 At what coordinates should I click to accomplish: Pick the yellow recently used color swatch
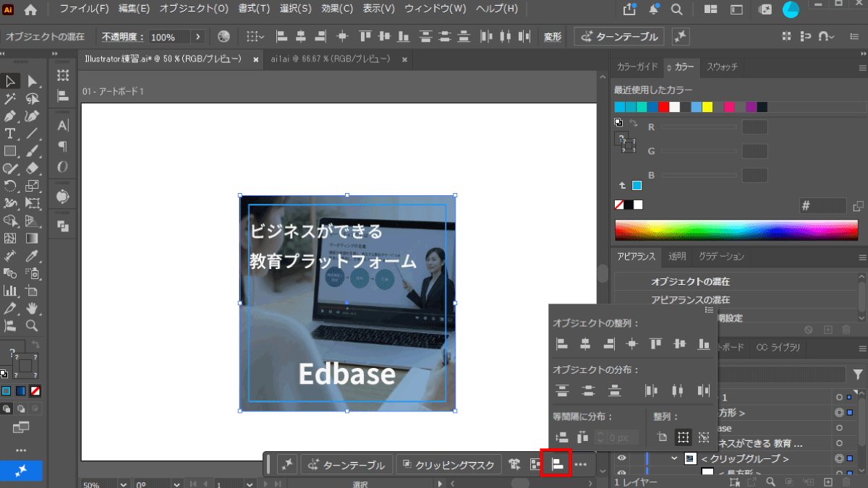[707, 107]
